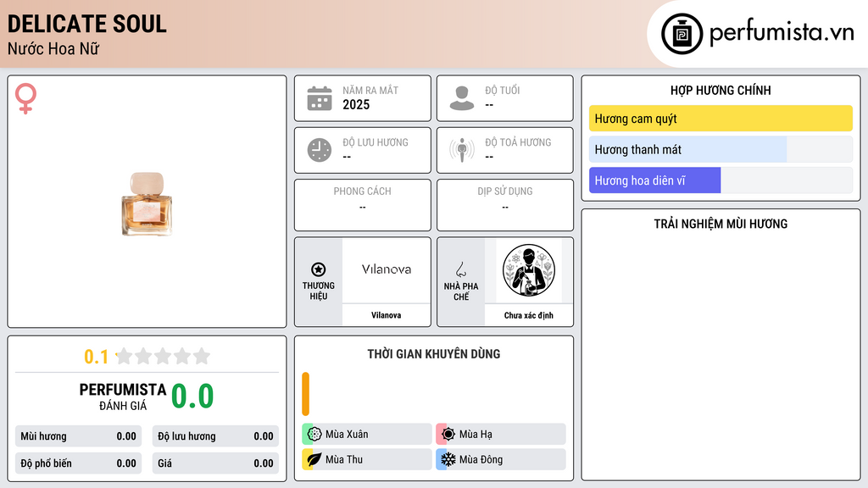Click the sillage icon for Độ toả hương

pos(462,150)
